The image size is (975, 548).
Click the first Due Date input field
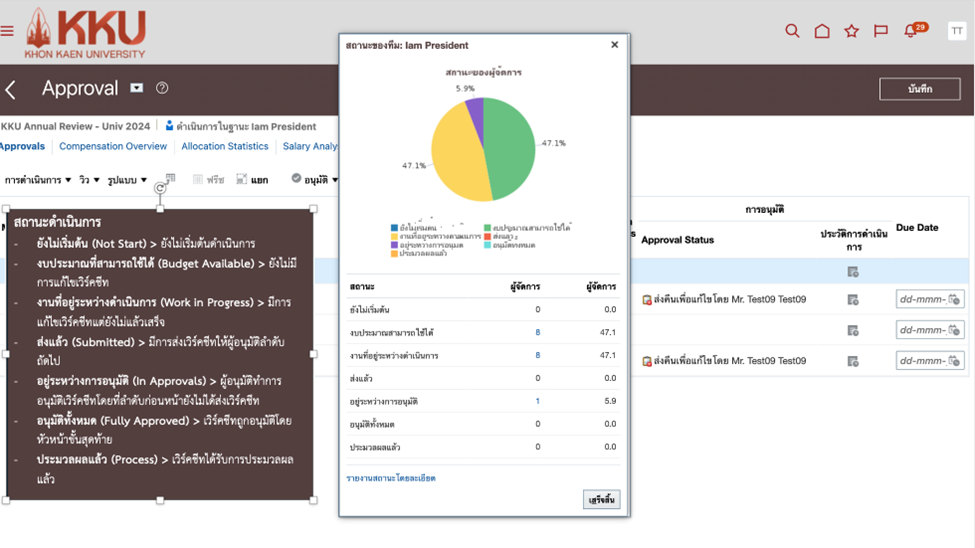click(921, 300)
